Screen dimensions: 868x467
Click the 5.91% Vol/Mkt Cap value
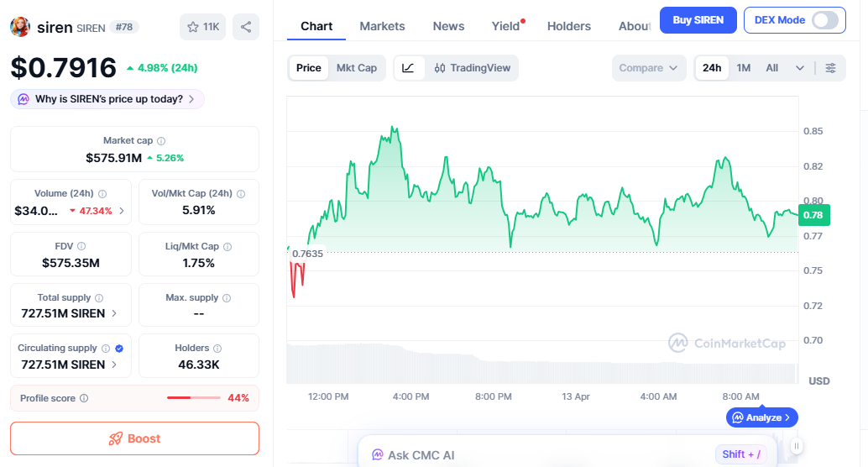click(199, 211)
